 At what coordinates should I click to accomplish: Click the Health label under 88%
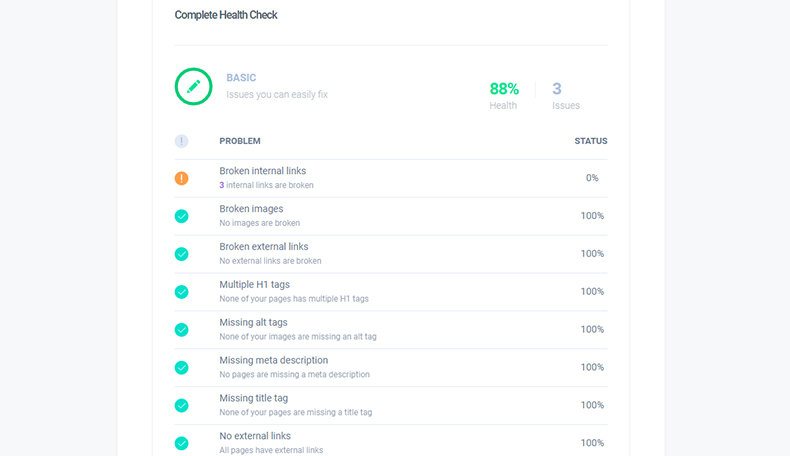[503, 105]
